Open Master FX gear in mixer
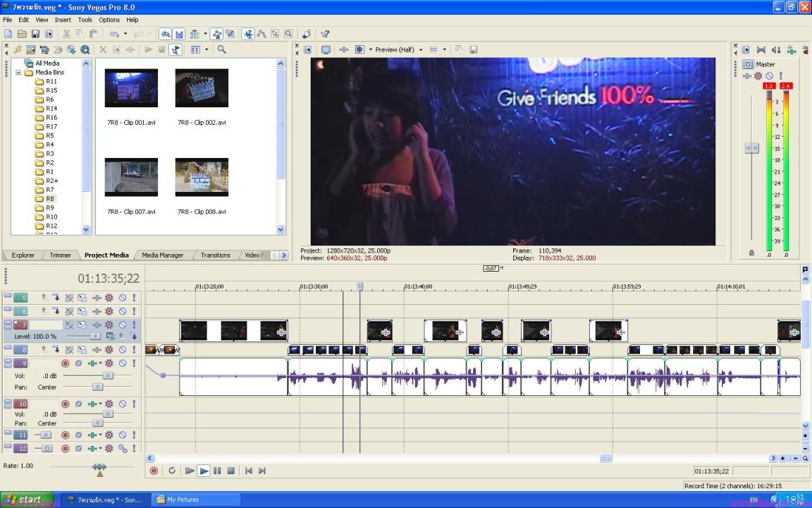Image resolution: width=812 pixels, height=508 pixels. (758, 76)
